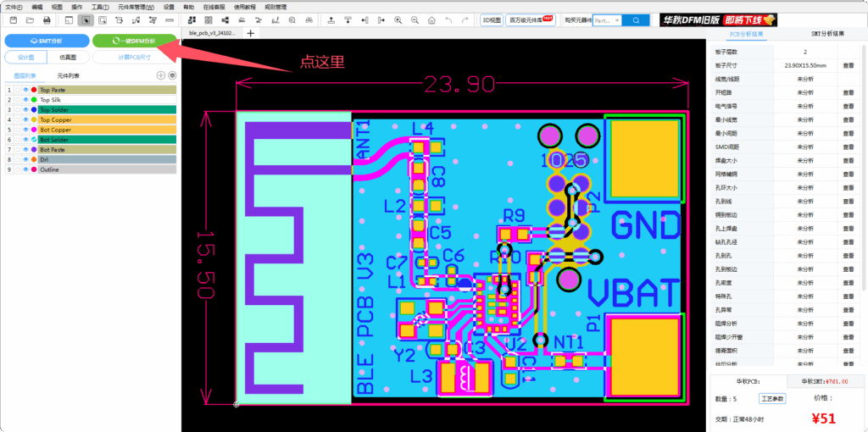Click the layer stack icon in layer panel

point(172,75)
